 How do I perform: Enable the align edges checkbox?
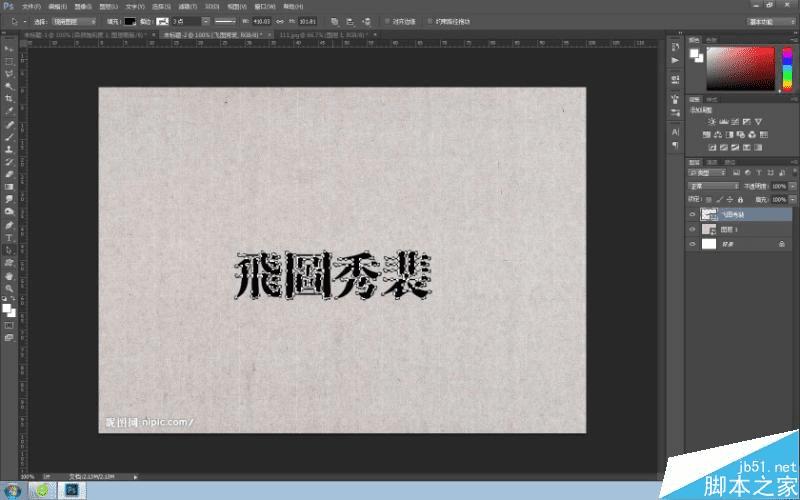click(387, 21)
